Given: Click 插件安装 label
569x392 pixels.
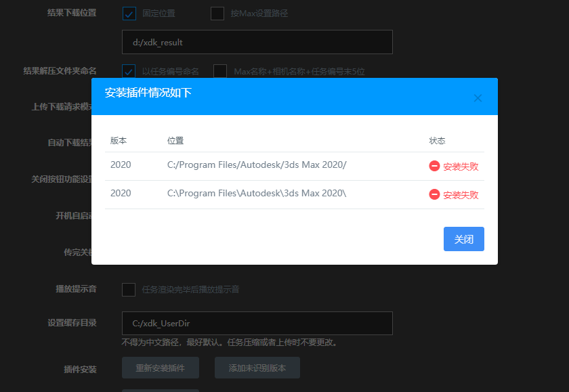Looking at the screenshot, I should (80, 370).
